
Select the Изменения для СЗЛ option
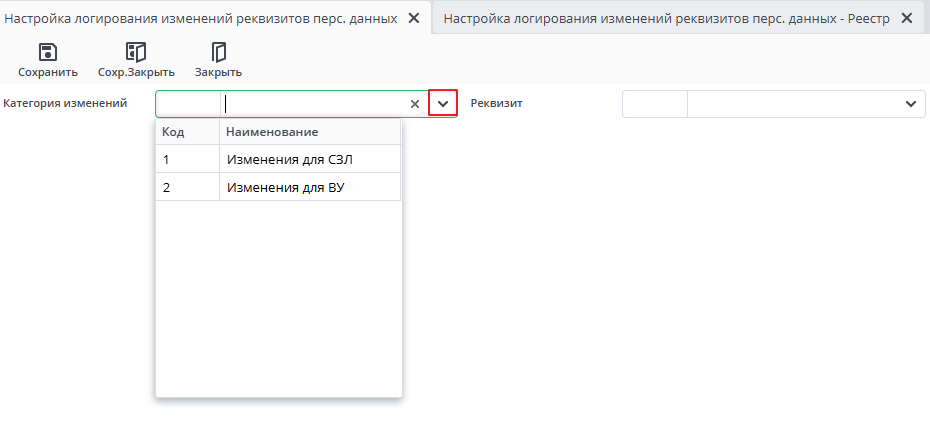tap(310, 159)
